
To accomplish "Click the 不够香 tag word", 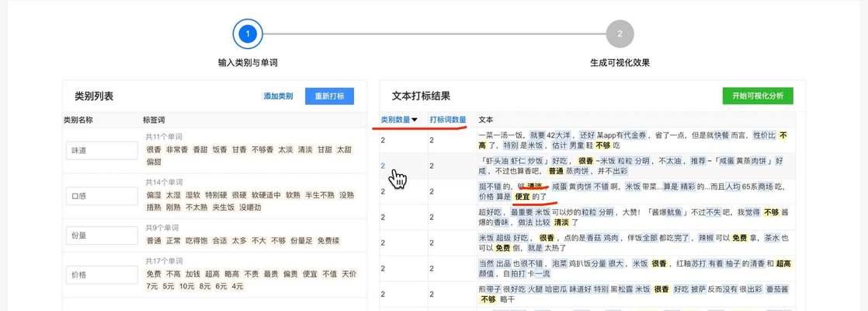I will [262, 150].
